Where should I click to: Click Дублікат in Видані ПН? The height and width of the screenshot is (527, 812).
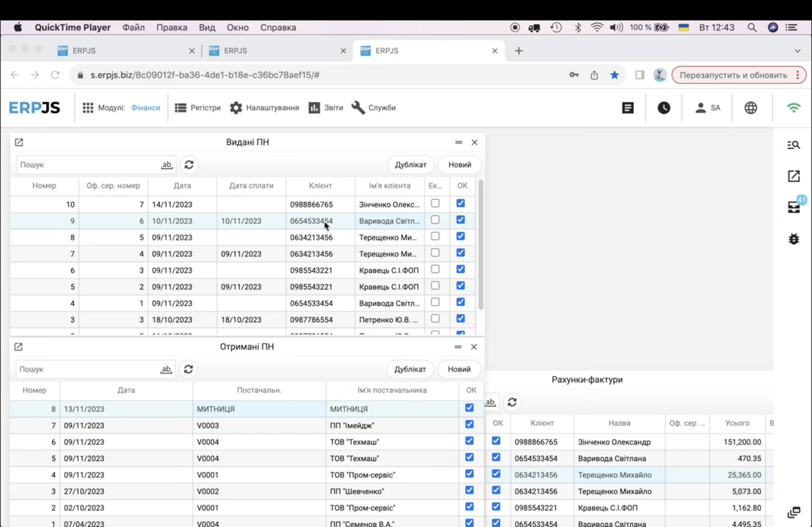(x=411, y=165)
